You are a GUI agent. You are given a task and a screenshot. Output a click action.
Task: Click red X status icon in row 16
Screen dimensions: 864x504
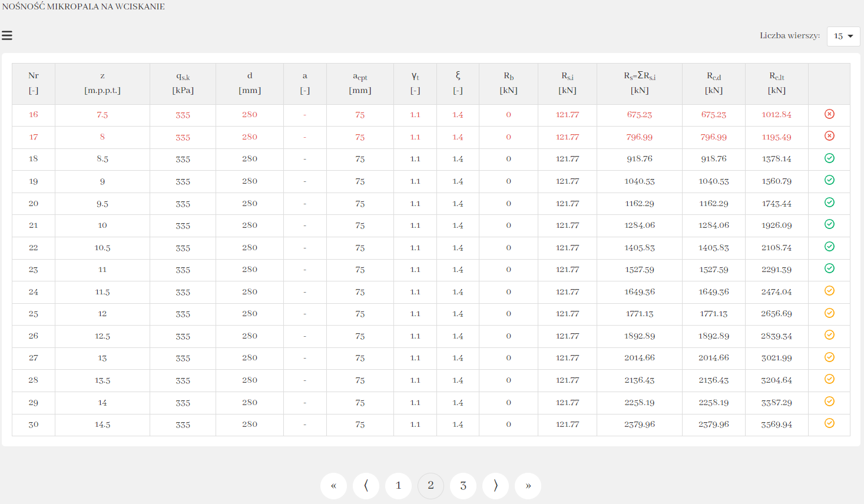829,114
